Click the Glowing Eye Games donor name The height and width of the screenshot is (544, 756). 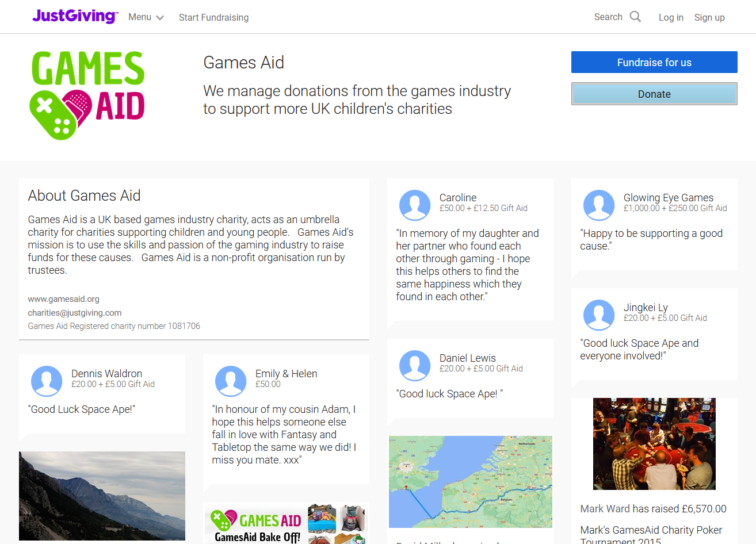tap(668, 197)
